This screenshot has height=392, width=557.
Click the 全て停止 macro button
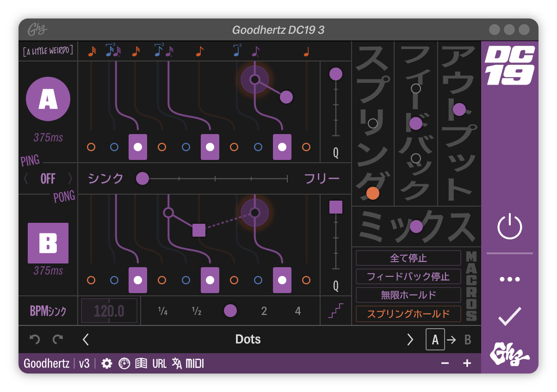pos(408,258)
